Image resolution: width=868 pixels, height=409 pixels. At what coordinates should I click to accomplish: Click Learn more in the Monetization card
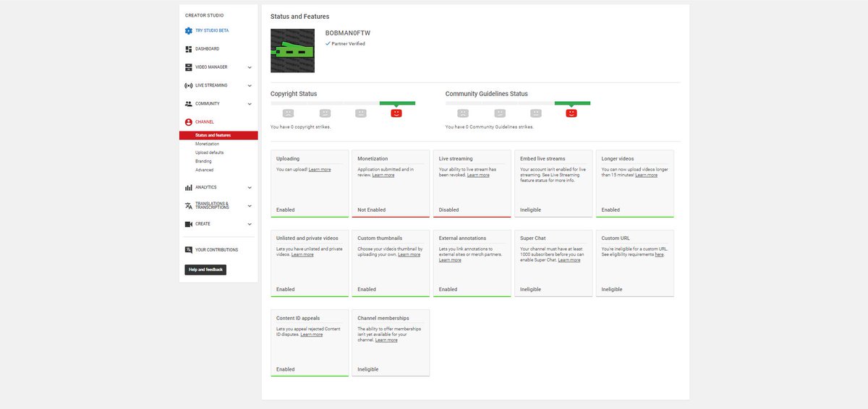click(383, 175)
